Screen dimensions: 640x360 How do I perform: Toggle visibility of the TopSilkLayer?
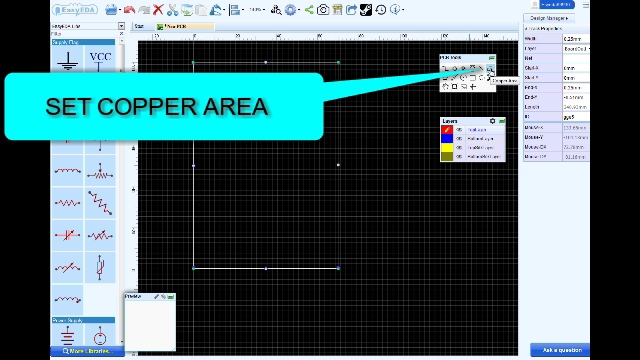click(x=459, y=148)
